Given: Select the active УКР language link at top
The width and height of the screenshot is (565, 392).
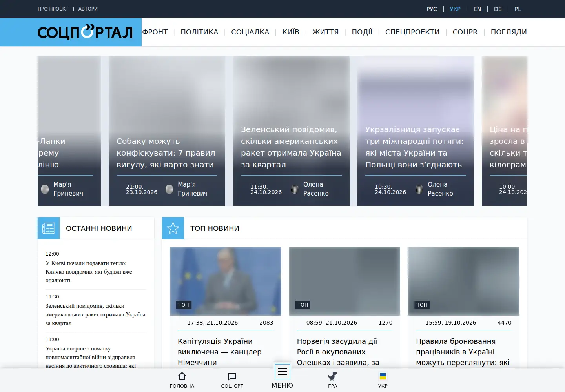Looking at the screenshot, I should pyautogui.click(x=455, y=9).
